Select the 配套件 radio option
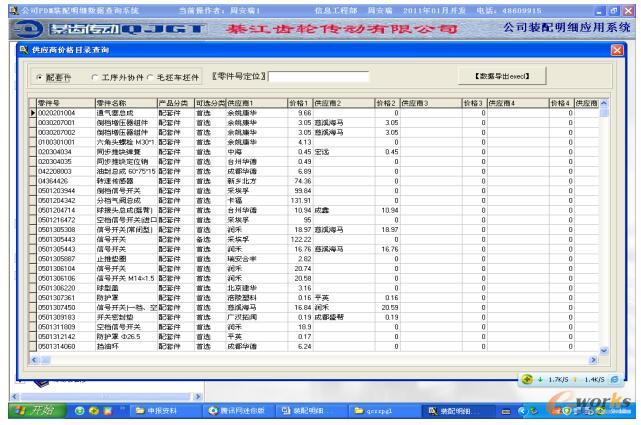This screenshot has height=425, width=641. [41, 77]
